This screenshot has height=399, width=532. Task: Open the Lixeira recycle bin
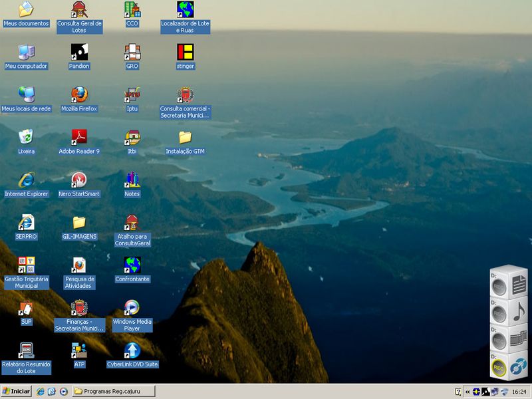pyautogui.click(x=26, y=137)
